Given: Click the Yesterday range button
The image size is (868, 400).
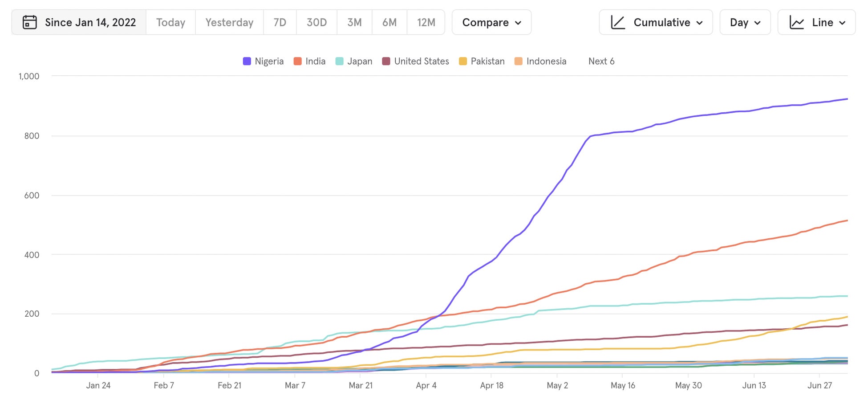Looking at the screenshot, I should [x=229, y=22].
